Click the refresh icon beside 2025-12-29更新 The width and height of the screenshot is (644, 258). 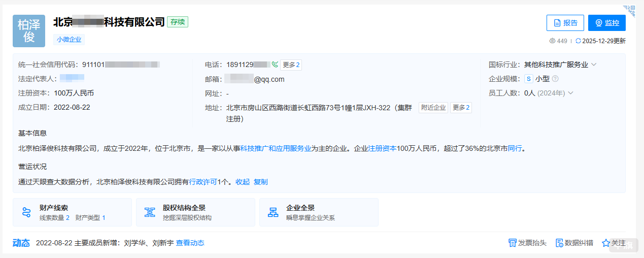coord(578,41)
